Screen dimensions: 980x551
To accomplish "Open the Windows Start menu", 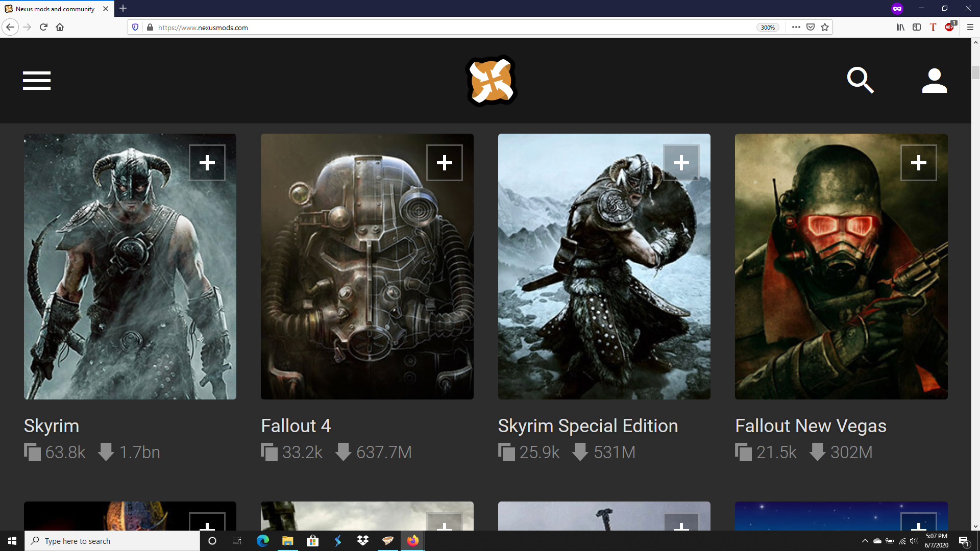I will point(12,541).
